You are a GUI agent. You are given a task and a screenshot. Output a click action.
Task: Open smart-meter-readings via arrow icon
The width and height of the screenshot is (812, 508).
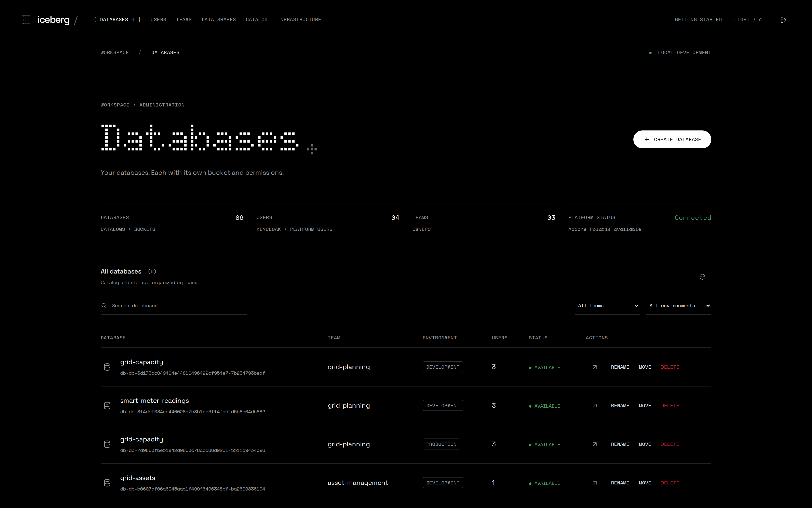(x=595, y=406)
